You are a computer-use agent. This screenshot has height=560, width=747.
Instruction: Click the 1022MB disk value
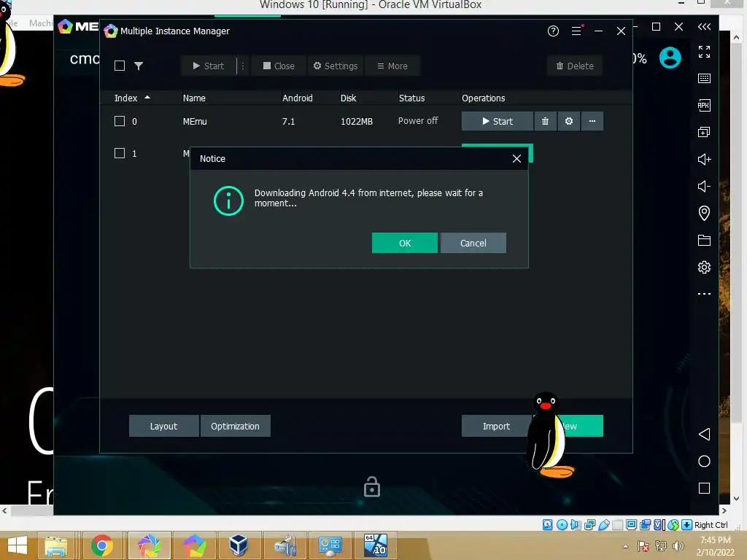pyautogui.click(x=356, y=122)
